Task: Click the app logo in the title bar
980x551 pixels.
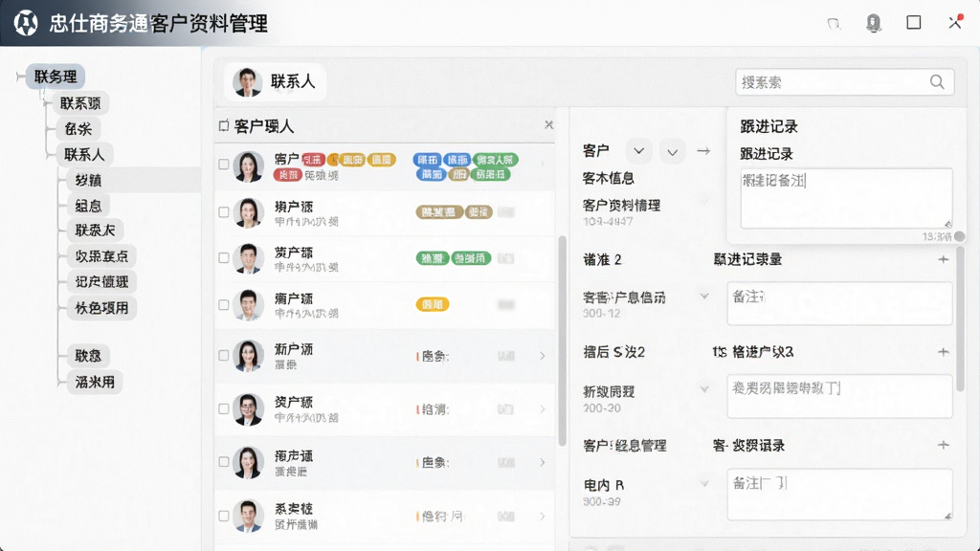Action: point(26,23)
